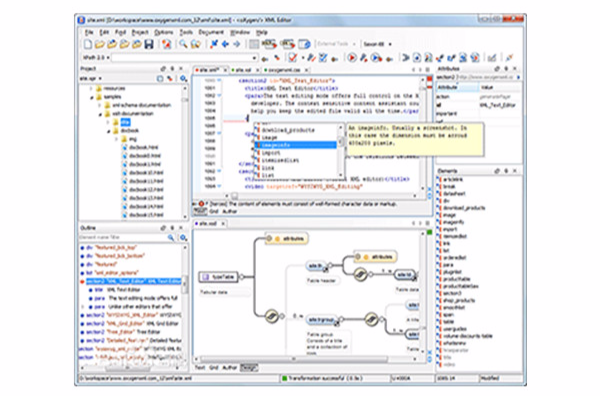Switch upper editor to Grid mode
The image size is (600, 396).
pos(214,211)
